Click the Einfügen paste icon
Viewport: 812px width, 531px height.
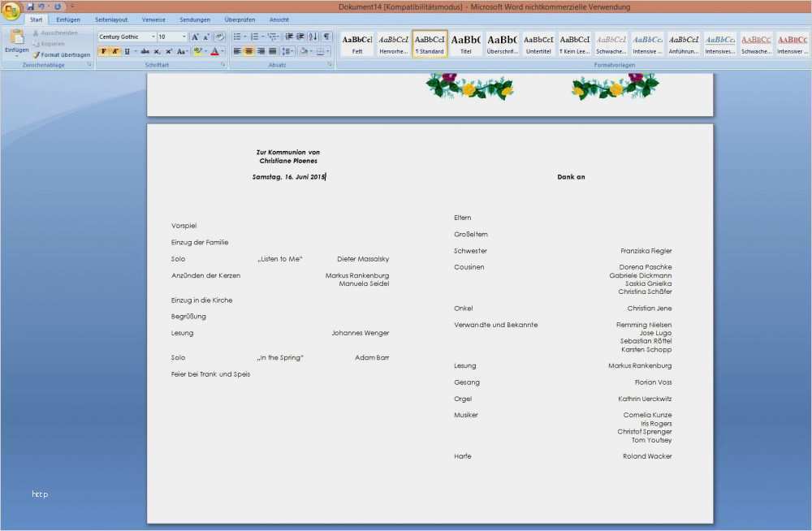16,39
